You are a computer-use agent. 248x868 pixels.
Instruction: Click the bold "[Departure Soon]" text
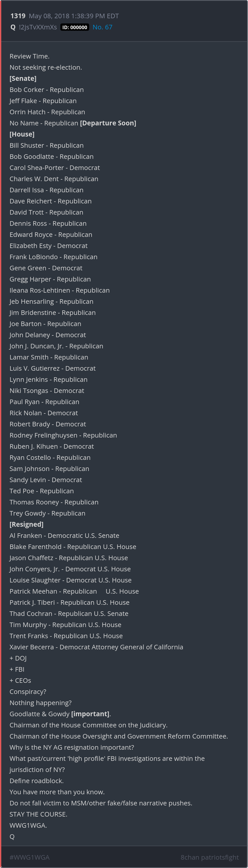point(108,123)
